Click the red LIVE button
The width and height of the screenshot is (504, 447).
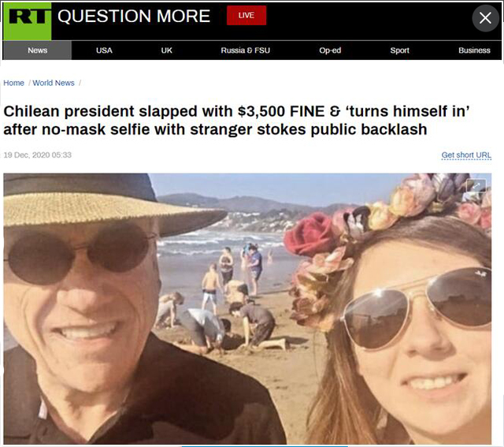pos(246,15)
